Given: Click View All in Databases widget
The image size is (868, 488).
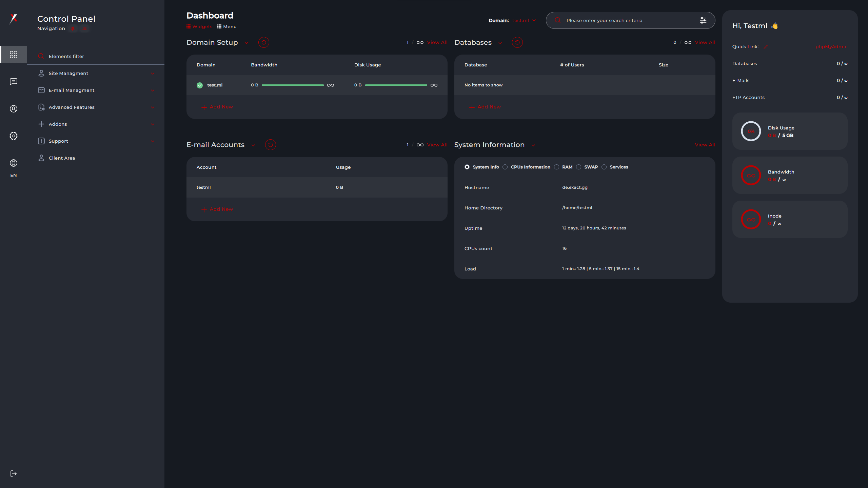Looking at the screenshot, I should click(x=705, y=42).
